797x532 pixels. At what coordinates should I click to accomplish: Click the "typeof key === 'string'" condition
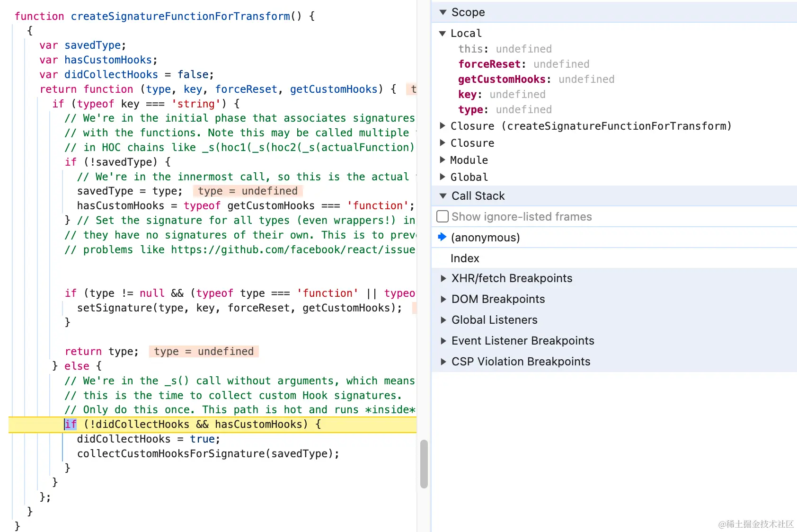[x=149, y=104]
